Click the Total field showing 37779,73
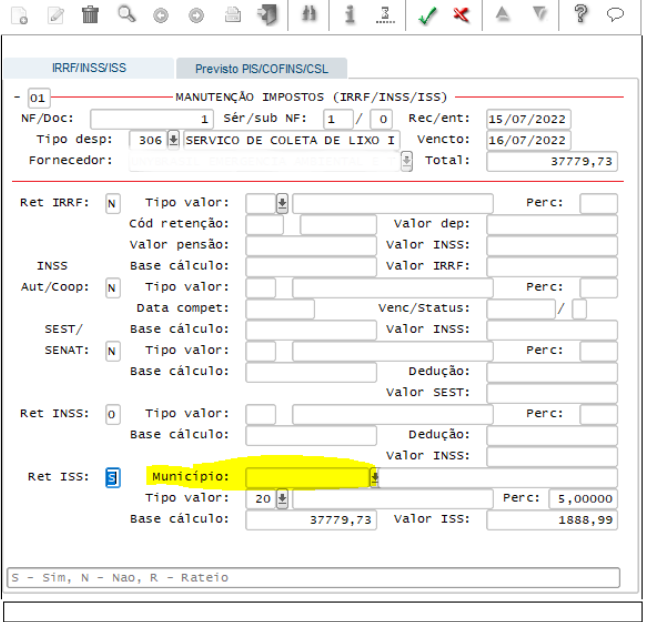The height and width of the screenshot is (622, 645). pos(552,161)
